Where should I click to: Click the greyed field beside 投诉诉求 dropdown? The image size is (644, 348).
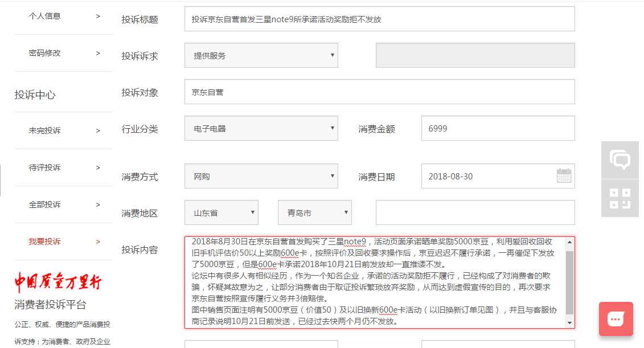tap(475, 55)
